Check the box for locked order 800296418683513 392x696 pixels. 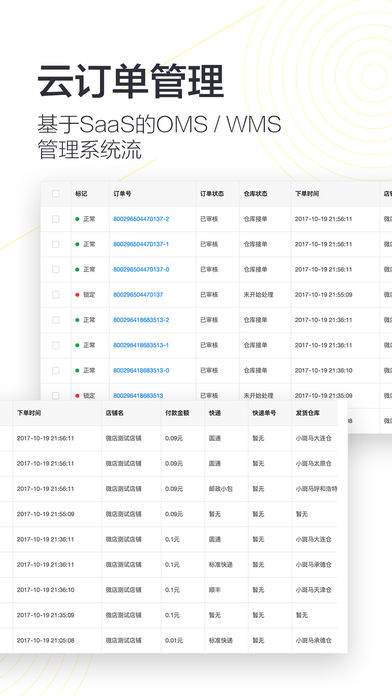click(x=55, y=395)
